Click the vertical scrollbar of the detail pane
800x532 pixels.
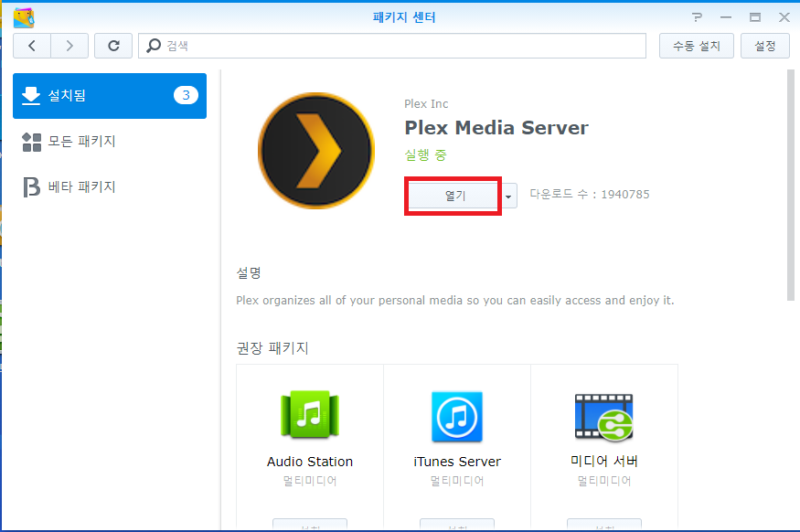(791, 186)
